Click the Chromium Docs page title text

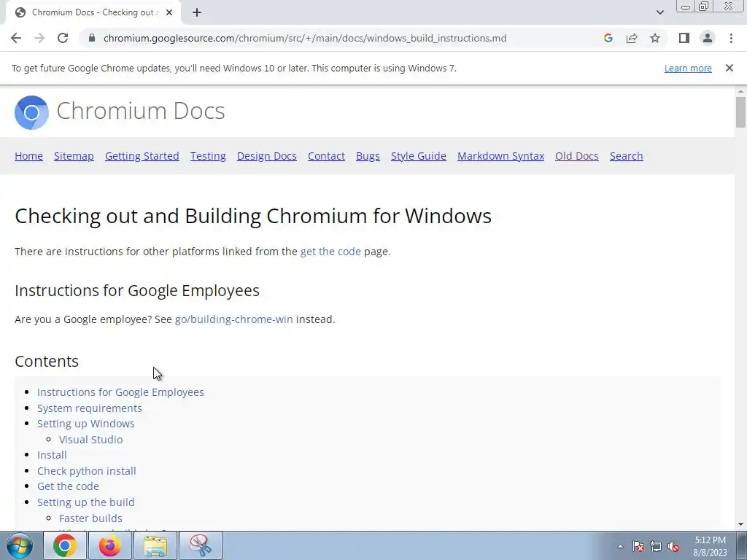(141, 111)
